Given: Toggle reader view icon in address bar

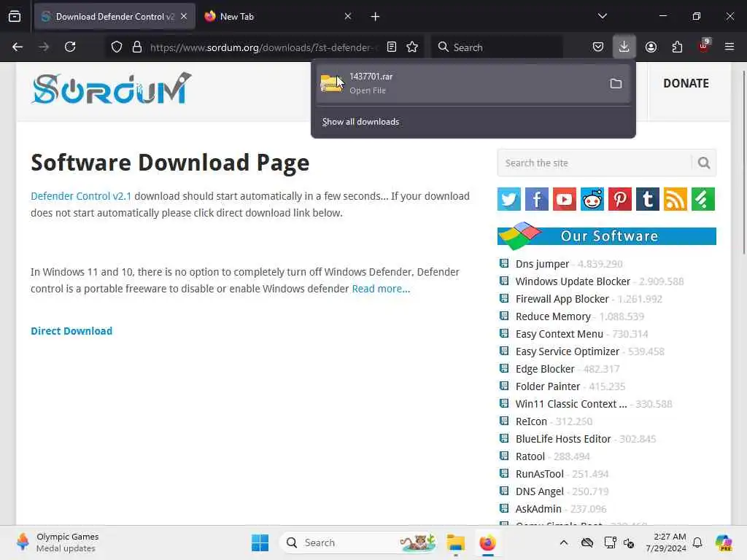Looking at the screenshot, I should tap(392, 47).
